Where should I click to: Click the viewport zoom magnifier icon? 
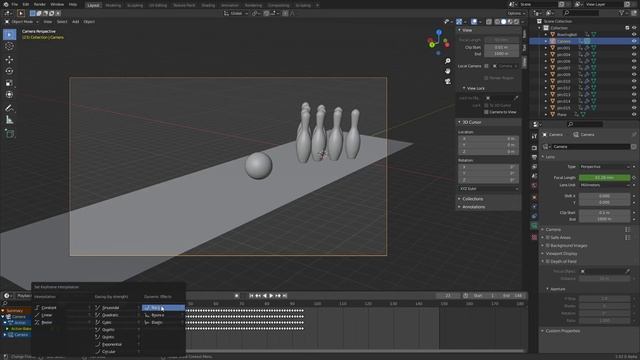coord(448,61)
